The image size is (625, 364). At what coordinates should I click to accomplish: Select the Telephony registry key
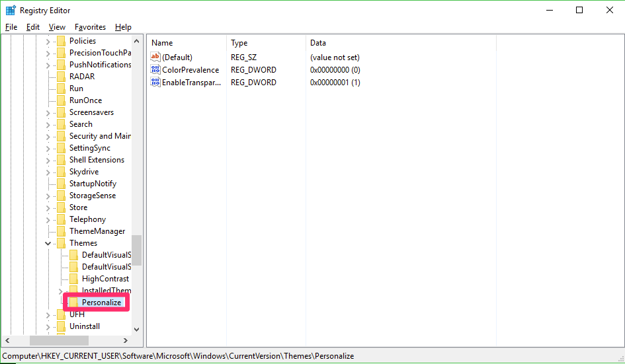pyautogui.click(x=87, y=219)
